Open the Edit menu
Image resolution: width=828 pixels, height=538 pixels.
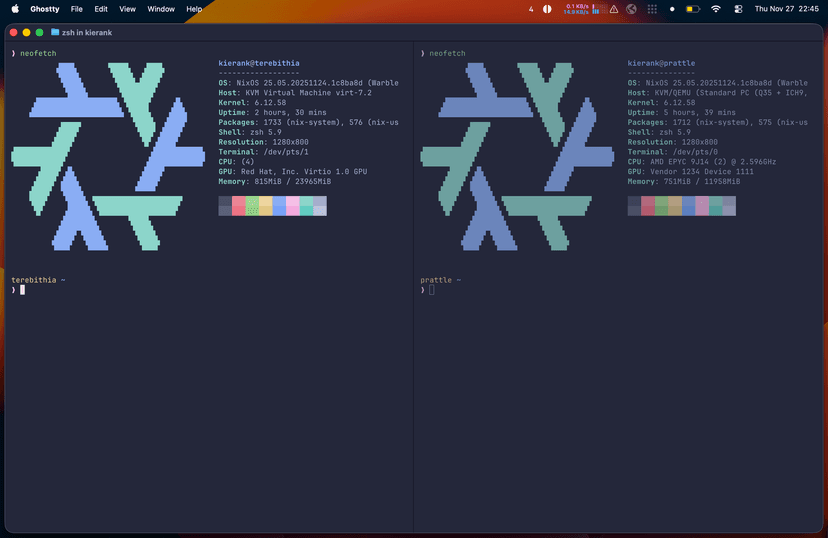point(101,9)
